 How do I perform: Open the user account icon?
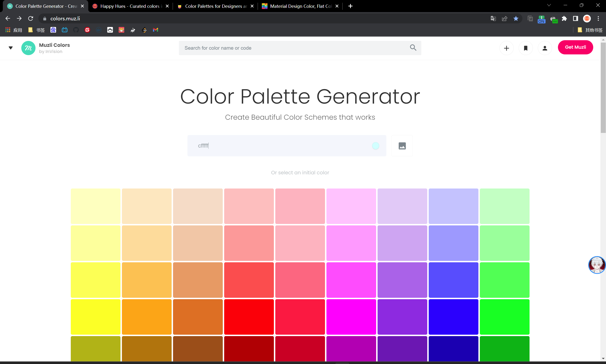coord(544,48)
